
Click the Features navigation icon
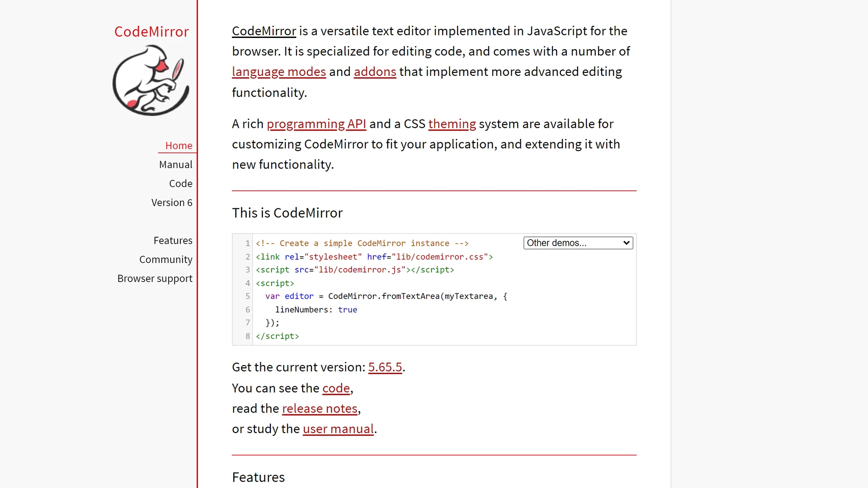[173, 239]
